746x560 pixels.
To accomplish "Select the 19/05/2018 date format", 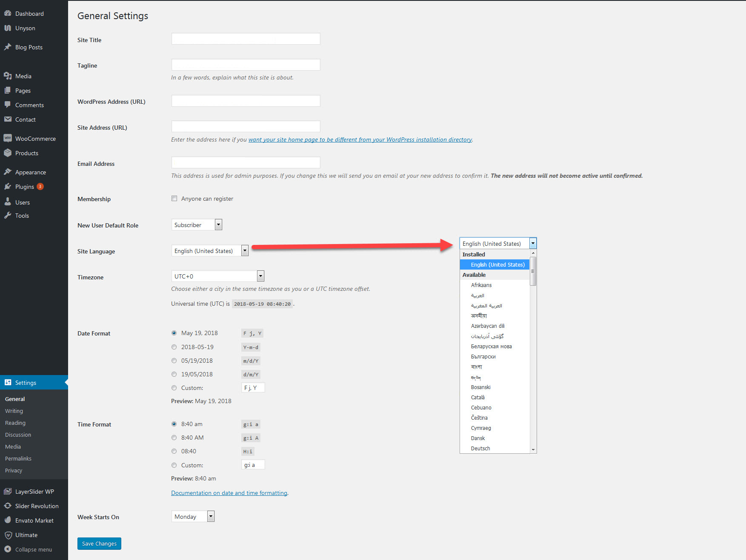I will pyautogui.click(x=174, y=374).
